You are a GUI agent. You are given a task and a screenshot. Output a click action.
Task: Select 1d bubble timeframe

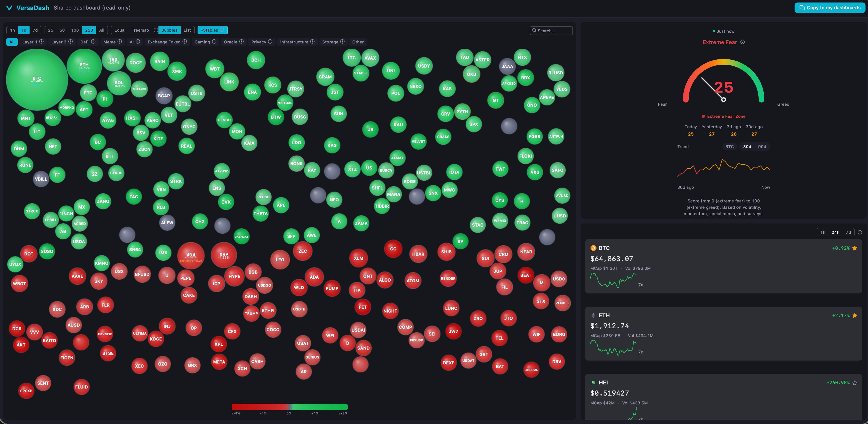[x=24, y=30]
